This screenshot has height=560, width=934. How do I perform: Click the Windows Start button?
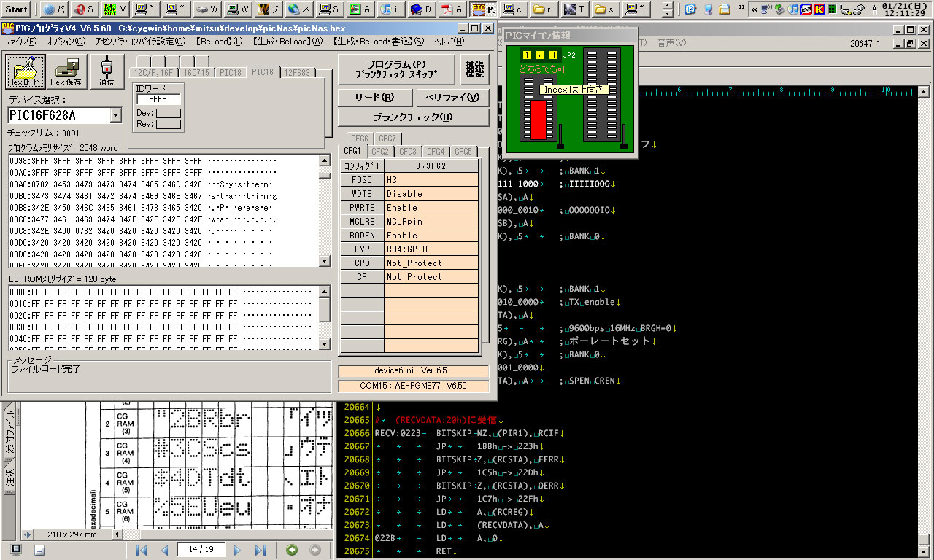click(x=17, y=9)
